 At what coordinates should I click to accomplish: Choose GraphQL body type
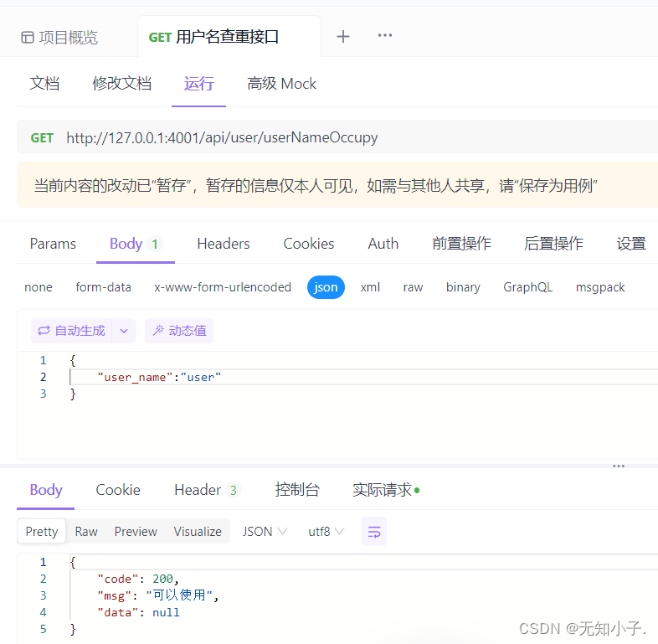tap(528, 287)
